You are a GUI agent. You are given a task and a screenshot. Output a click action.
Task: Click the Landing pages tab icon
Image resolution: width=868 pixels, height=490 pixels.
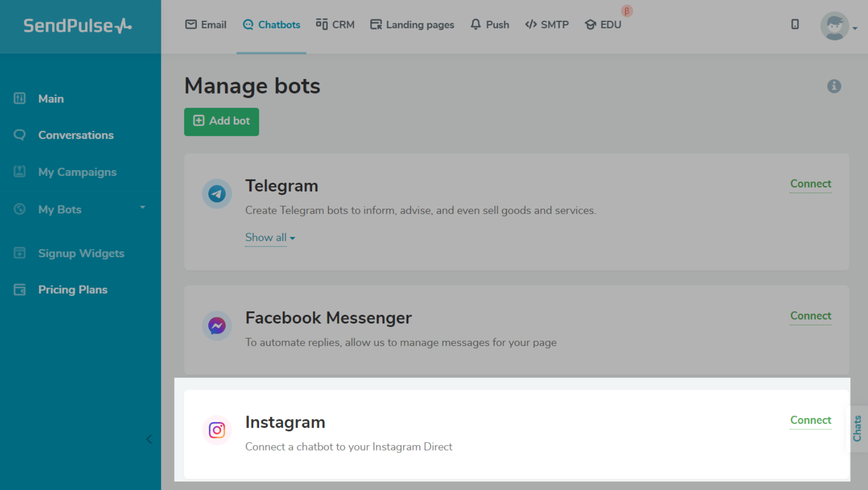tap(376, 24)
